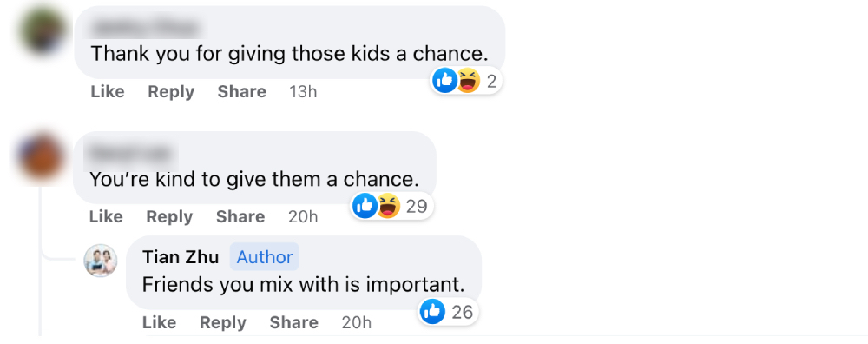868x344 pixels.
Task: Open laughing emoji reaction showing 2 reactions
Action: click(469, 81)
